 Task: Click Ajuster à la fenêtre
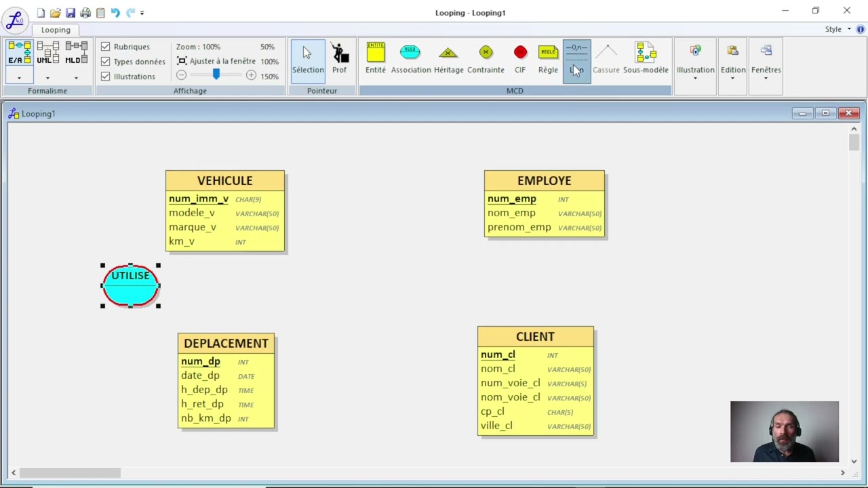tap(216, 61)
